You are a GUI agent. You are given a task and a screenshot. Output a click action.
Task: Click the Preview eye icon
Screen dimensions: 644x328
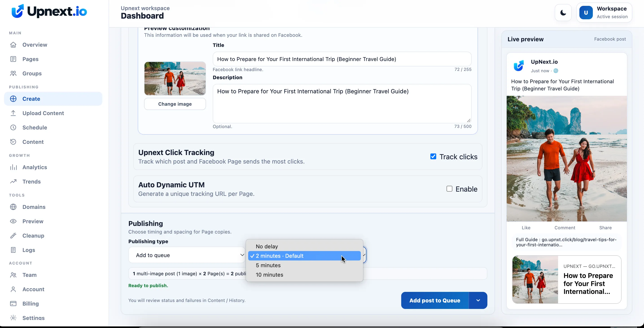point(13,221)
